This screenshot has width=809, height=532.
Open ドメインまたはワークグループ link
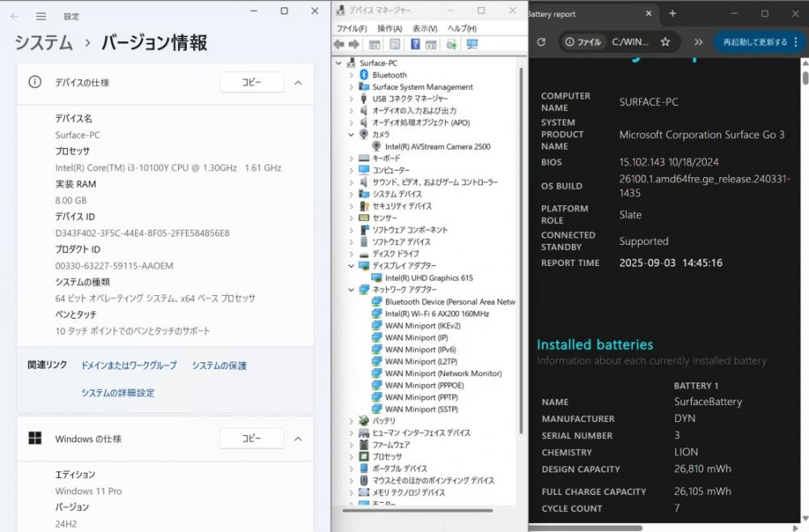point(129,365)
